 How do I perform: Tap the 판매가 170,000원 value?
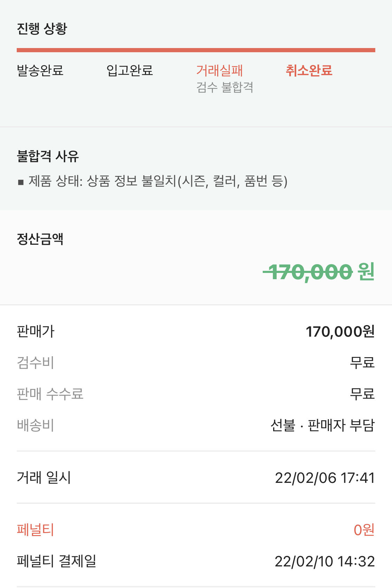340,331
